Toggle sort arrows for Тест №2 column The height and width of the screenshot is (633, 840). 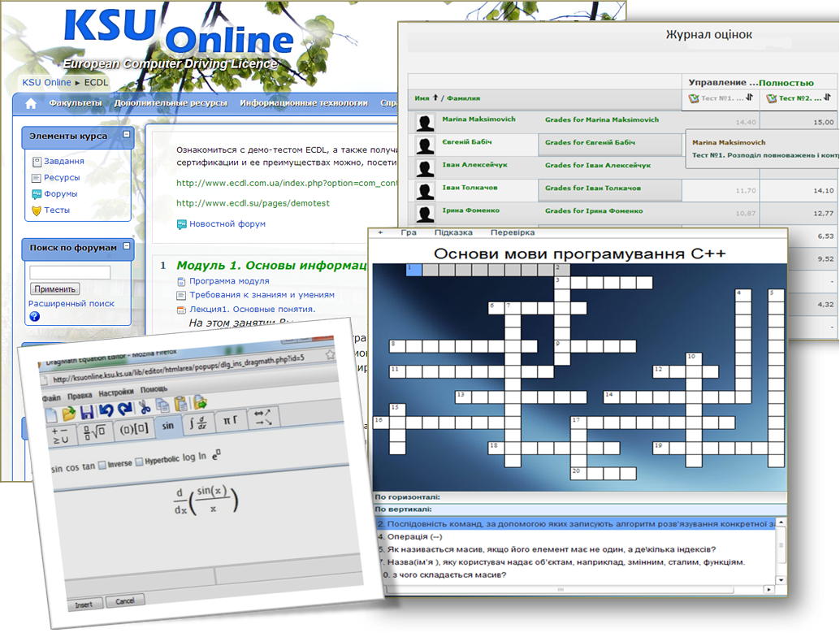point(827,98)
